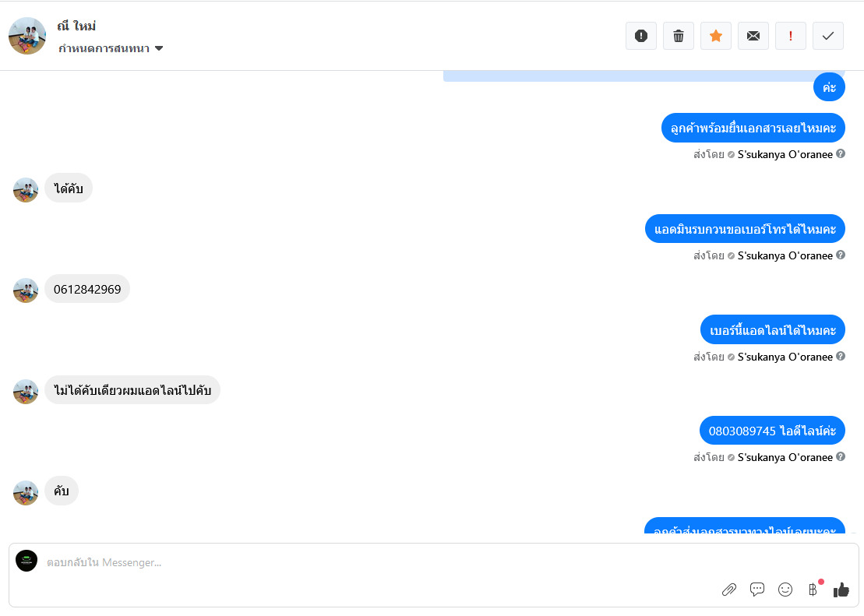Mark conversation unread with envelope icon
864x616 pixels.
753,36
